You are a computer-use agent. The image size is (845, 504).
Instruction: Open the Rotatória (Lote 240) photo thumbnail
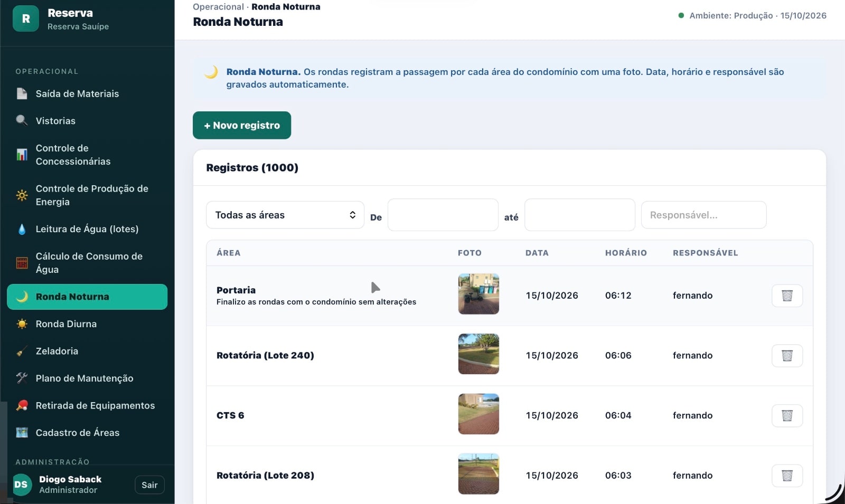tap(478, 354)
